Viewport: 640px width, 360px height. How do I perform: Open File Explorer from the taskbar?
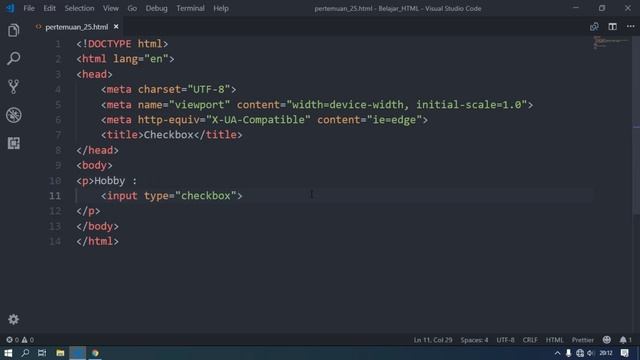[60, 353]
